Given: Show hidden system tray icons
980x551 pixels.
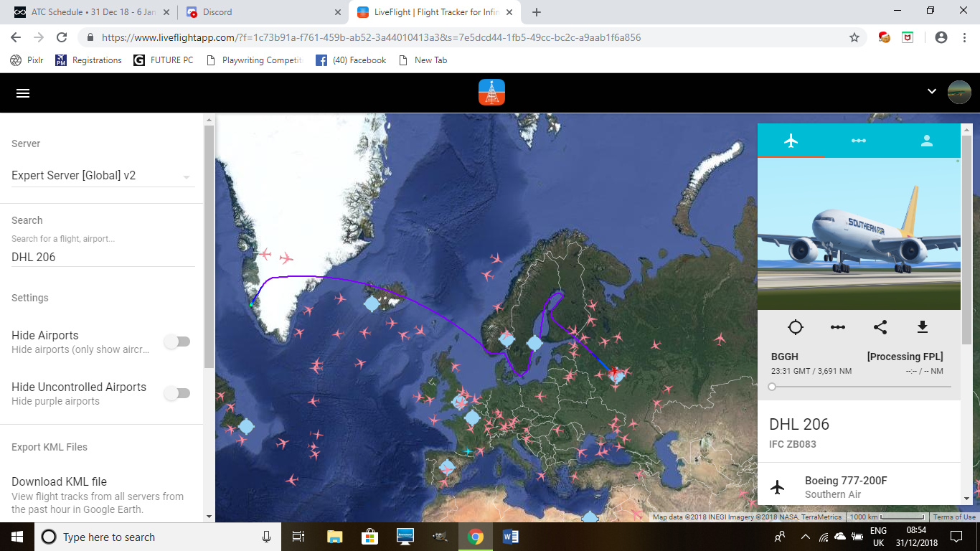Looking at the screenshot, I should point(805,537).
